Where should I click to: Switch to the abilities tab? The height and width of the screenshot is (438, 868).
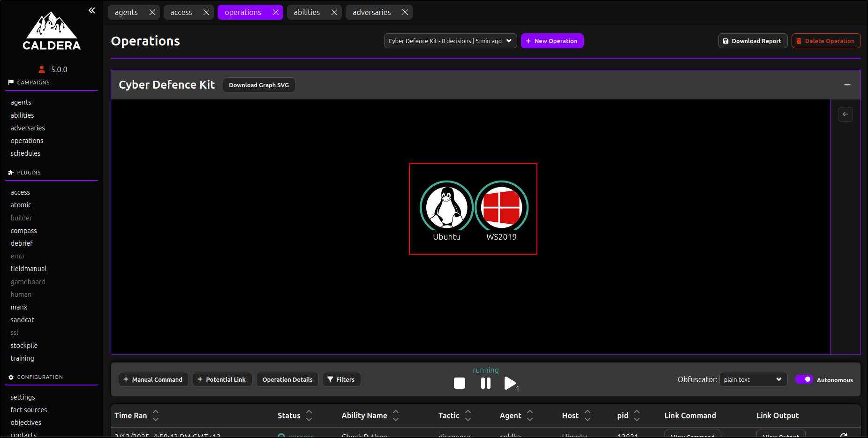tap(307, 12)
